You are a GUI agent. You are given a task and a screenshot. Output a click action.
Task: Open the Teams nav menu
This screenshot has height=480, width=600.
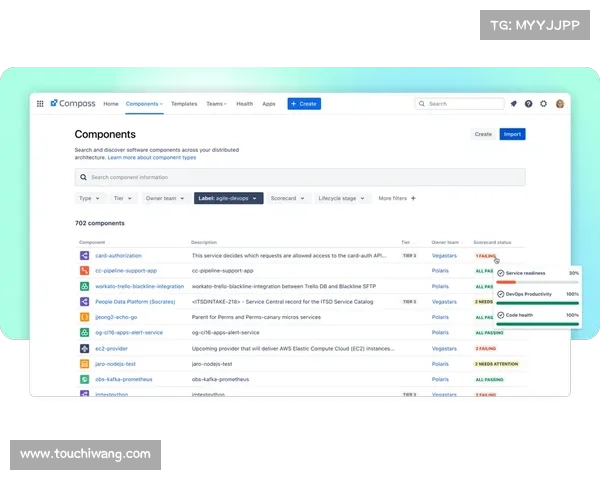click(217, 104)
